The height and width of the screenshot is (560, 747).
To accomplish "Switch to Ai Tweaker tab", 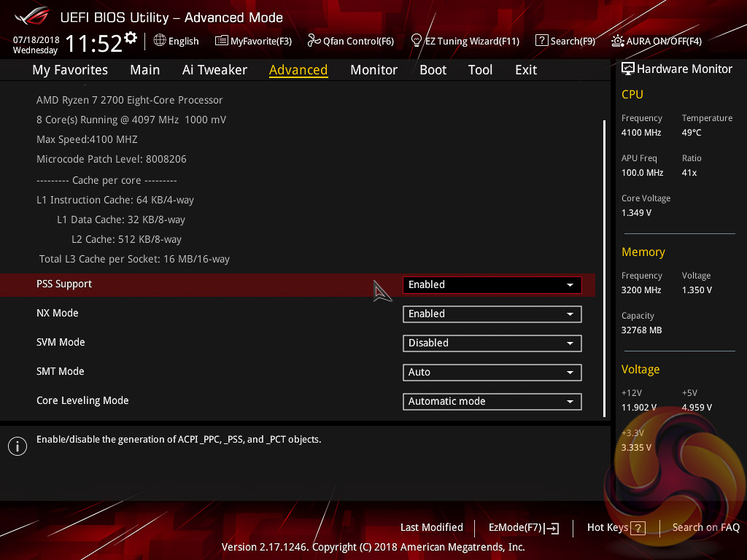I will [x=214, y=70].
